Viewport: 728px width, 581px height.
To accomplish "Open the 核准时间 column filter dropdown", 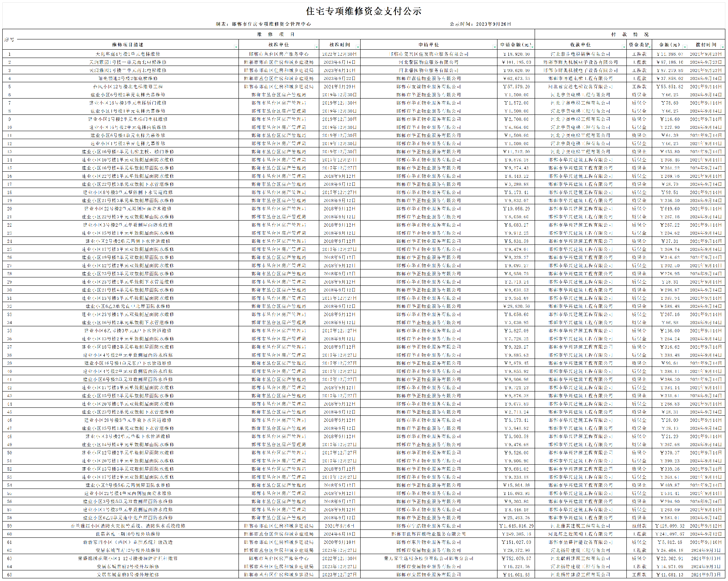I will 358,47.
